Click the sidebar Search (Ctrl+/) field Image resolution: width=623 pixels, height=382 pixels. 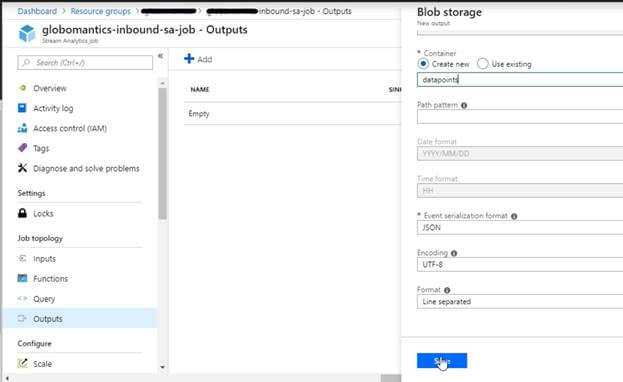coord(85,63)
